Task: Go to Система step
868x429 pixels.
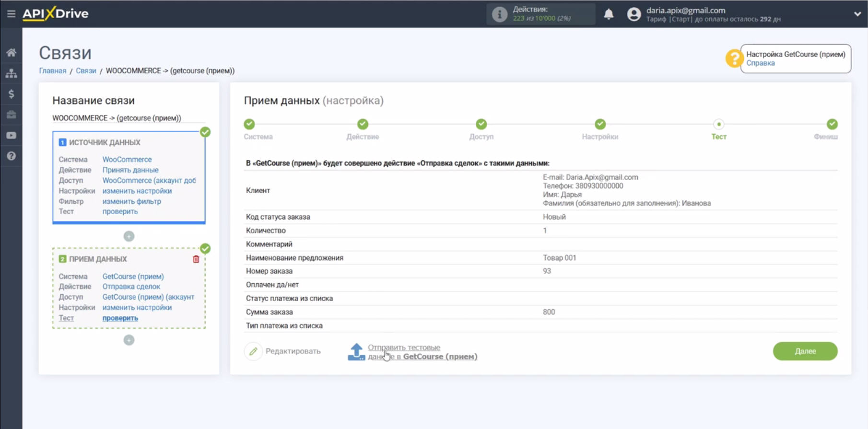Action: click(249, 124)
